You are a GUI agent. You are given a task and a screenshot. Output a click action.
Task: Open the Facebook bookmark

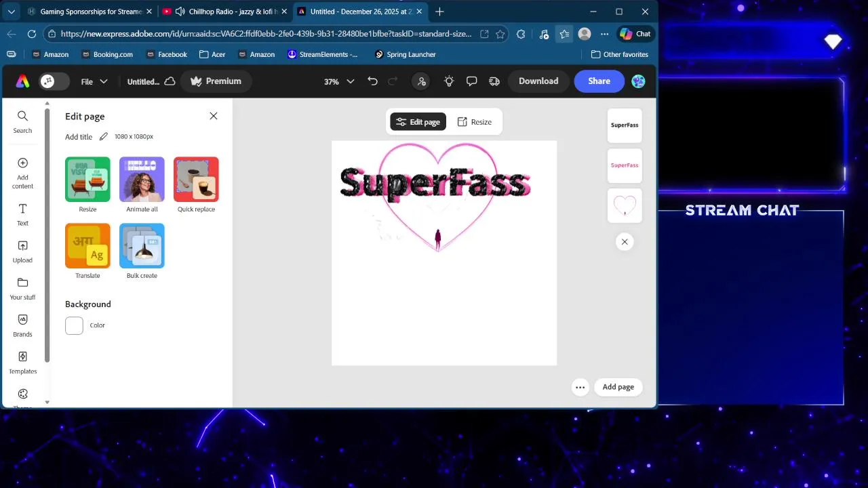click(166, 54)
